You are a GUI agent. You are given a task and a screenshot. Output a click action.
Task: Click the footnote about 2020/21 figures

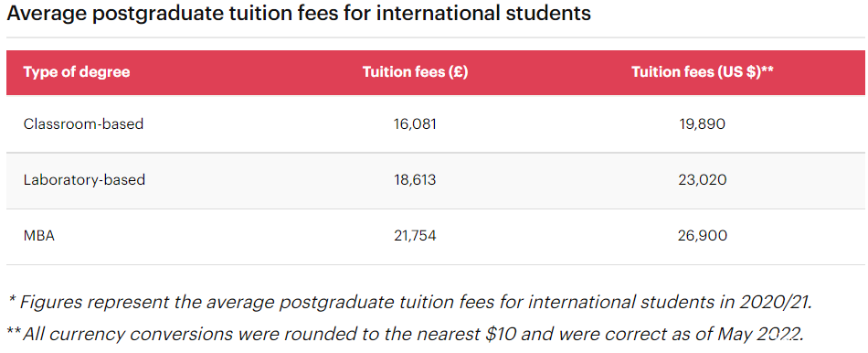(x=411, y=303)
